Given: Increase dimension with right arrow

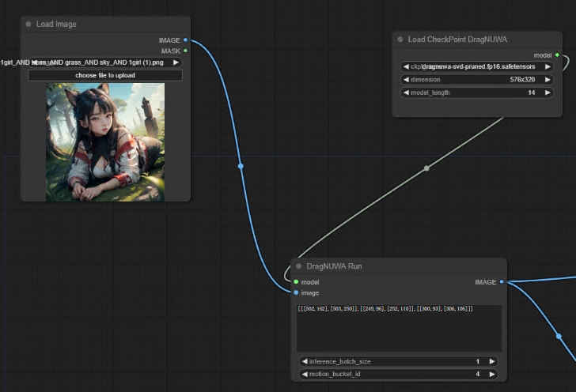Looking at the screenshot, I should 548,80.
